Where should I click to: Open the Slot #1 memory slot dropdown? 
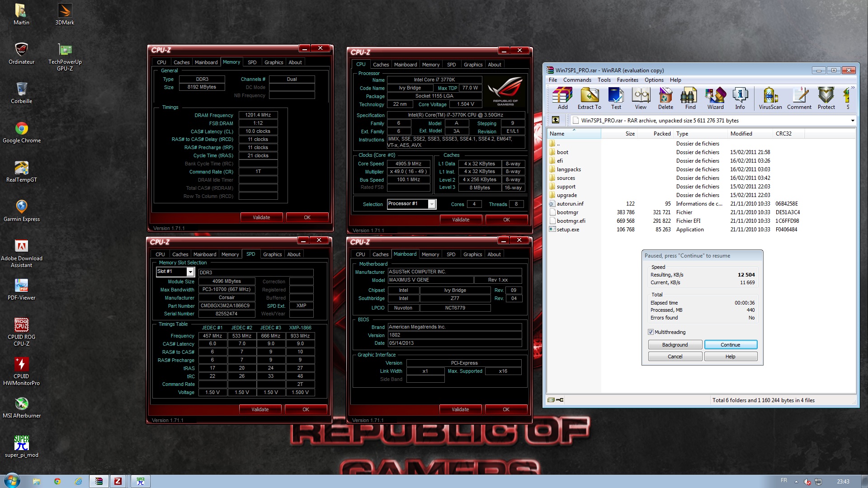(190, 272)
